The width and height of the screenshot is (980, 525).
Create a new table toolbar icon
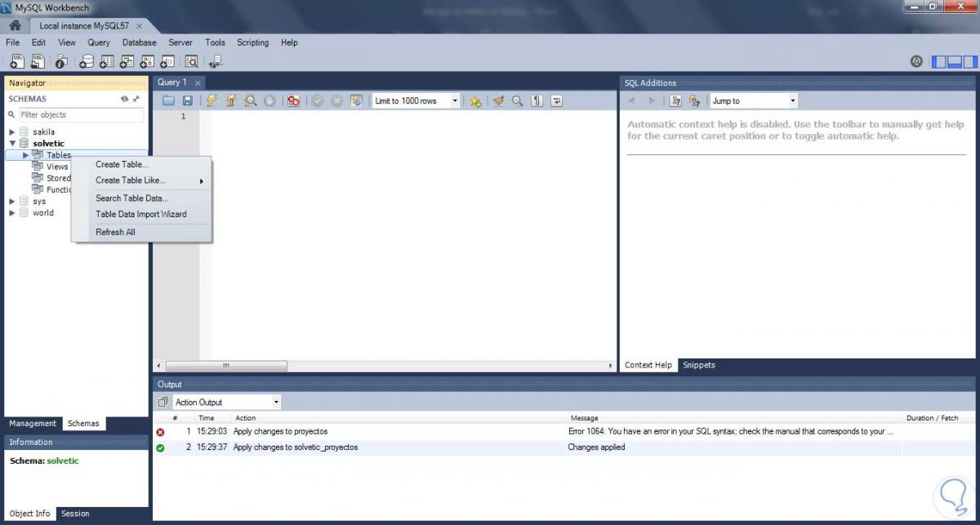point(107,61)
